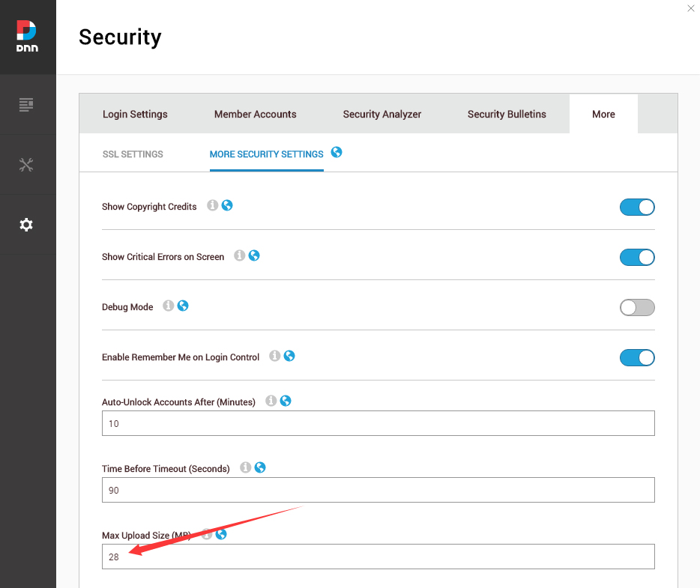Open the Content menu icon in sidebar
Viewport: 700px width, 588px height.
(x=27, y=104)
